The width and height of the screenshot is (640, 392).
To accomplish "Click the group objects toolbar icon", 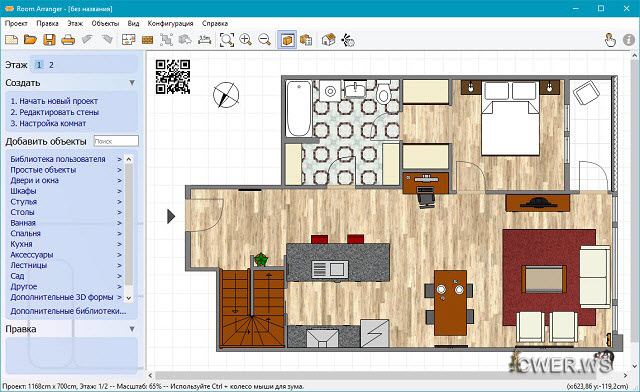I will (167, 40).
